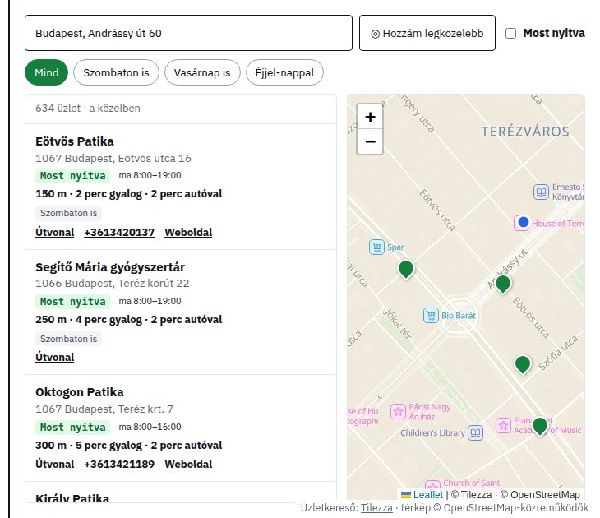Open the Tilezza link after Üzletkereső
This screenshot has height=518, width=600.
377,508
